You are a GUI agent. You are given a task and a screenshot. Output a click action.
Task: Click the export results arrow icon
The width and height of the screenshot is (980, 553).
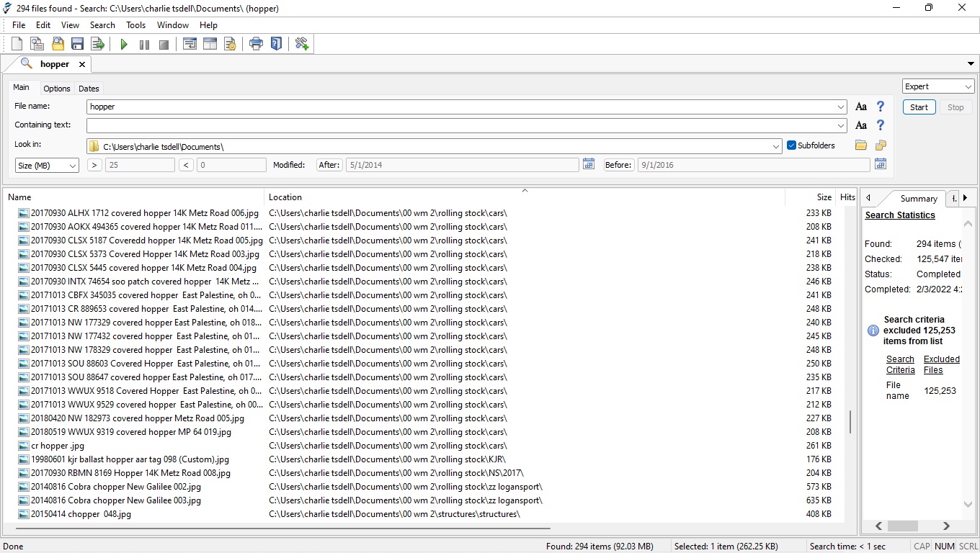[98, 45]
